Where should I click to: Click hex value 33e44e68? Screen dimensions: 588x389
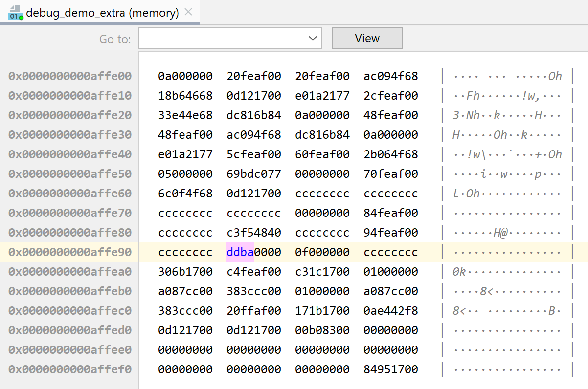tap(185, 115)
